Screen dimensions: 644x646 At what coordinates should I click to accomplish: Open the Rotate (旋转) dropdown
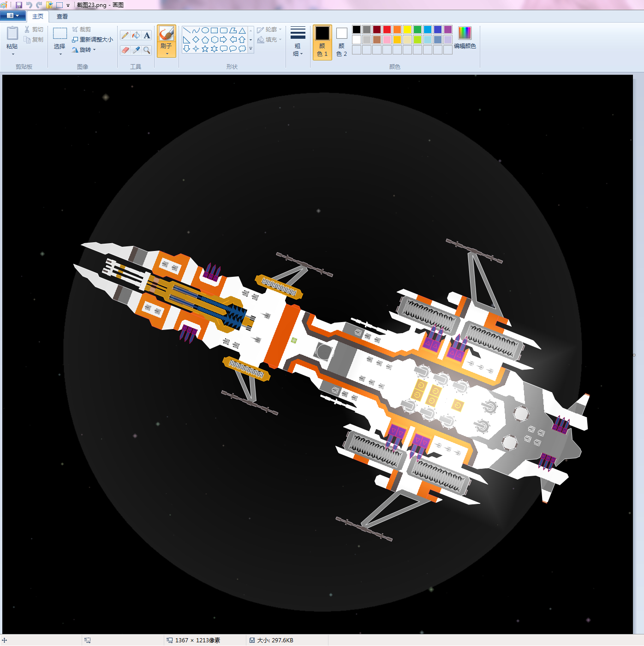(84, 50)
